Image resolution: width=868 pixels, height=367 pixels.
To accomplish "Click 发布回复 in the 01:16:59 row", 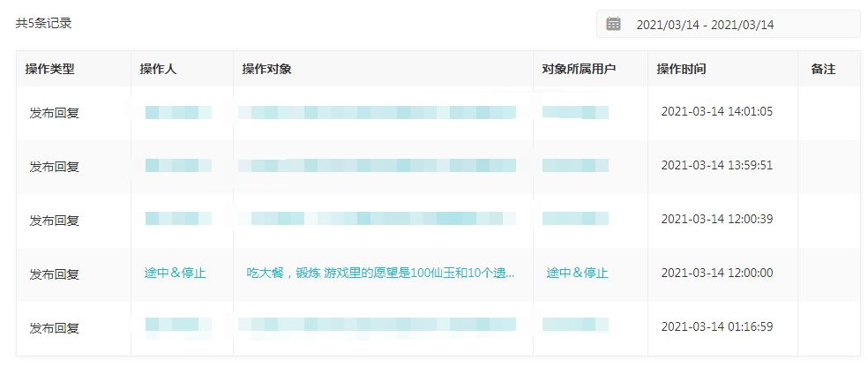I will pos(55,327).
